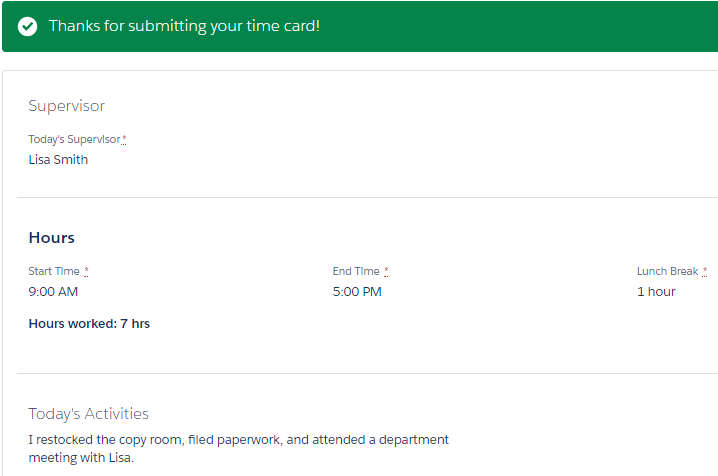Click the required asterisk beside Today's Supervisor
This screenshot has height=476, width=718.
(124, 139)
